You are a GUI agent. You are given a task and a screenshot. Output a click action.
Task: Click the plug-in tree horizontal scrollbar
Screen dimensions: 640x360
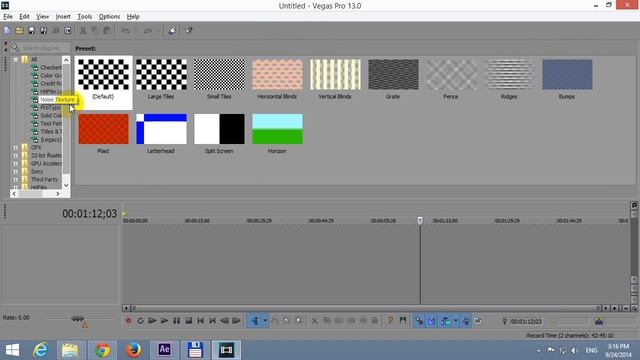pyautogui.click(x=36, y=194)
